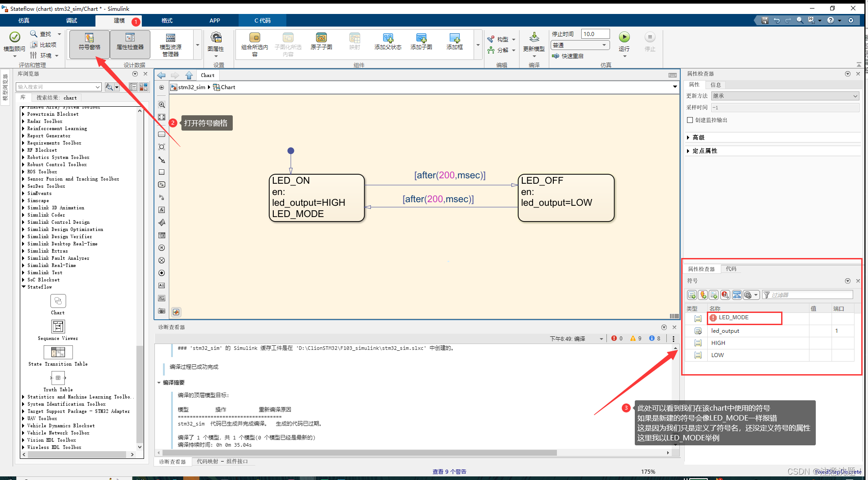Viewport: 868px width, 480px height.
Task: Open 普通 simulation mode dropdown
Action: pyautogui.click(x=580, y=45)
